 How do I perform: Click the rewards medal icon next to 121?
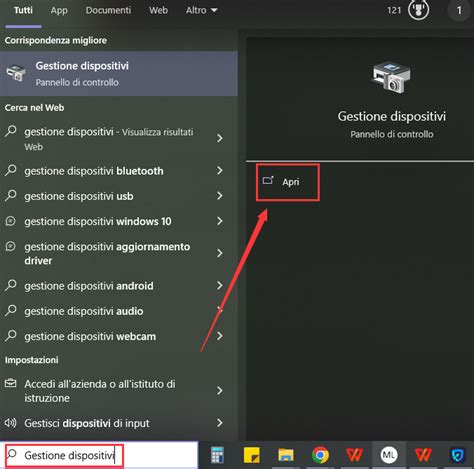tap(419, 10)
